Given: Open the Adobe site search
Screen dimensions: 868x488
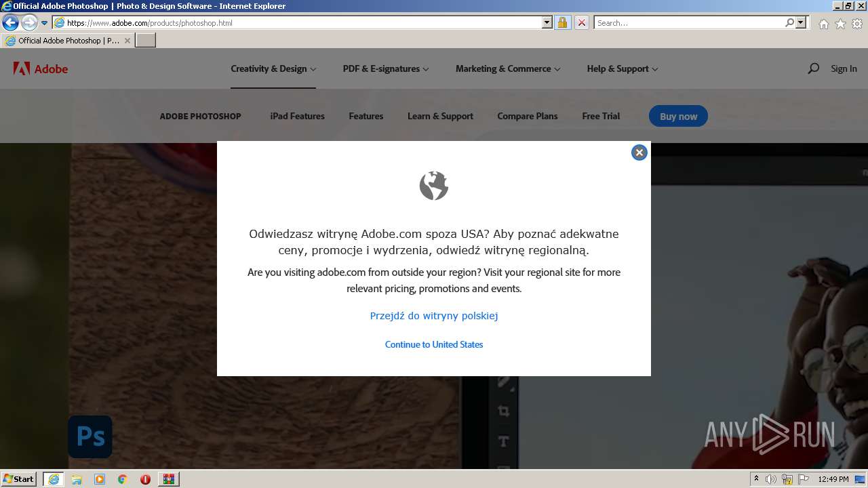Looking at the screenshot, I should (813, 68).
